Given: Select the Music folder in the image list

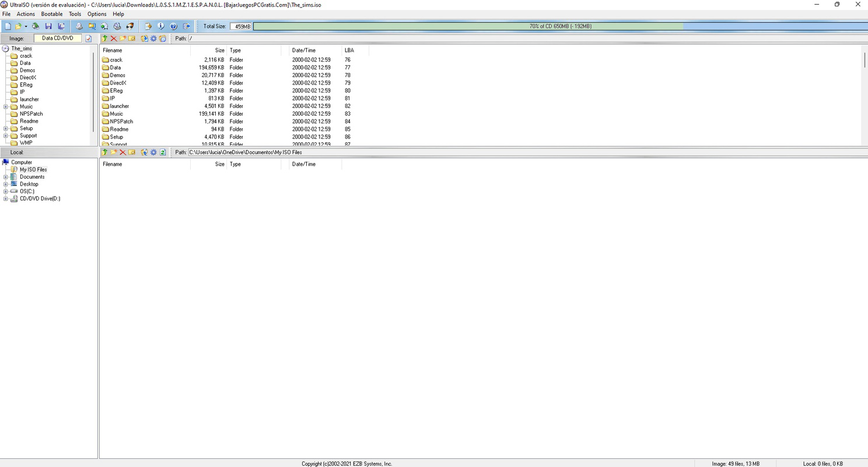Looking at the screenshot, I should (116, 113).
